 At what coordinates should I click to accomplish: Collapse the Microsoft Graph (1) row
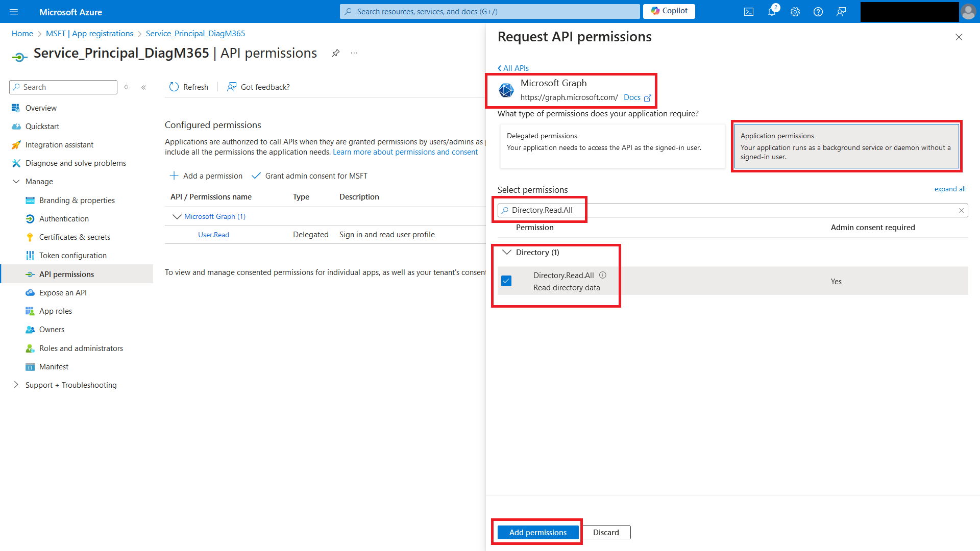(177, 217)
